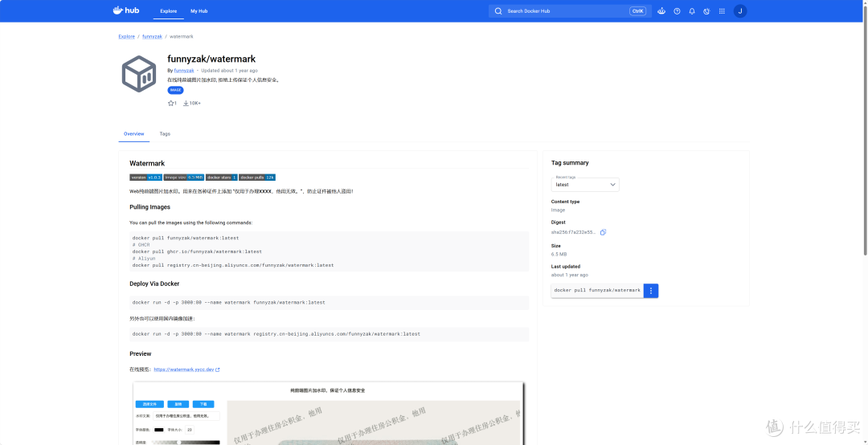Focus the Search Docker Hub field
Viewport: 868px width, 445px height.
[x=570, y=11]
